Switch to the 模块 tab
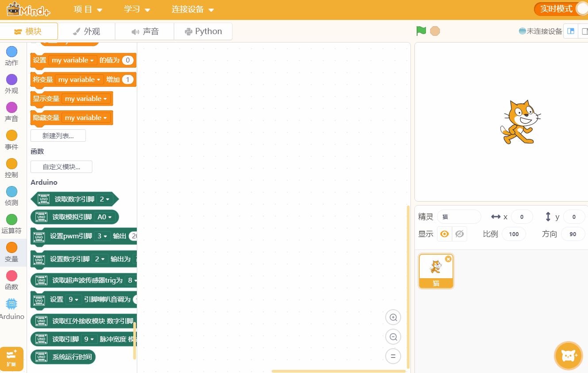The width and height of the screenshot is (588, 373). (x=29, y=31)
